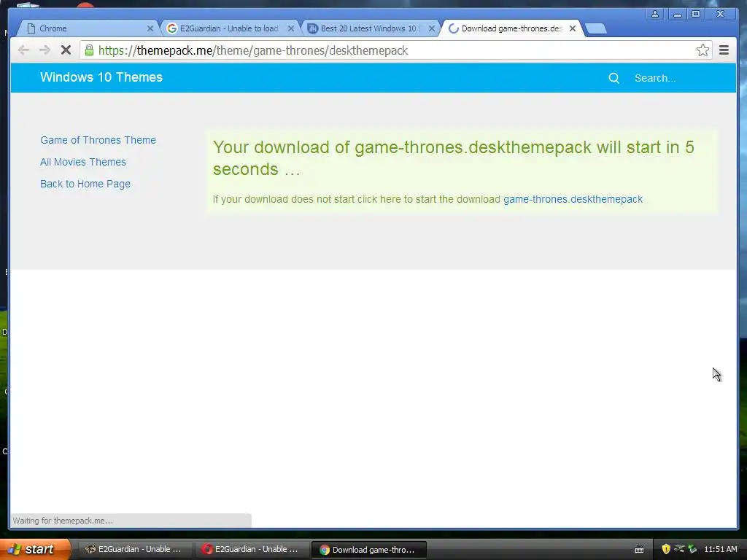Image resolution: width=747 pixels, height=560 pixels.
Task: Click game-thrones.deskthemepack download link
Action: point(573,199)
